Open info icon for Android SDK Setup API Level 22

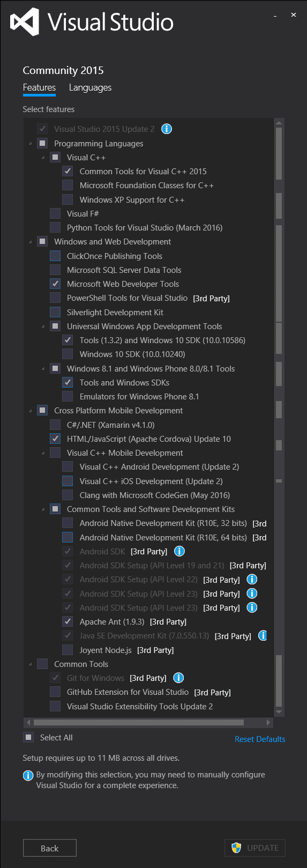(x=252, y=580)
